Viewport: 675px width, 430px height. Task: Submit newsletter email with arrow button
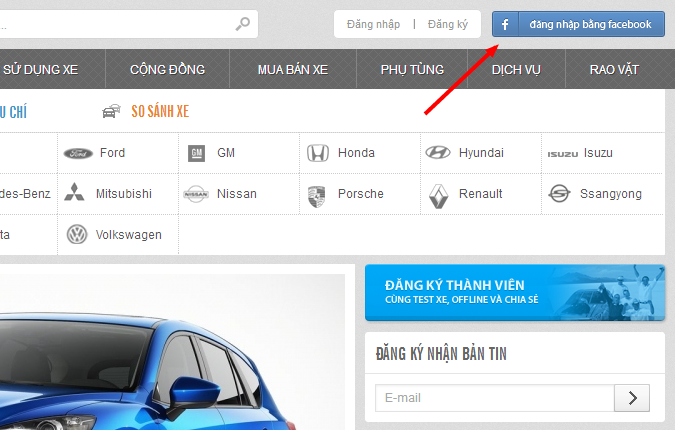click(632, 398)
